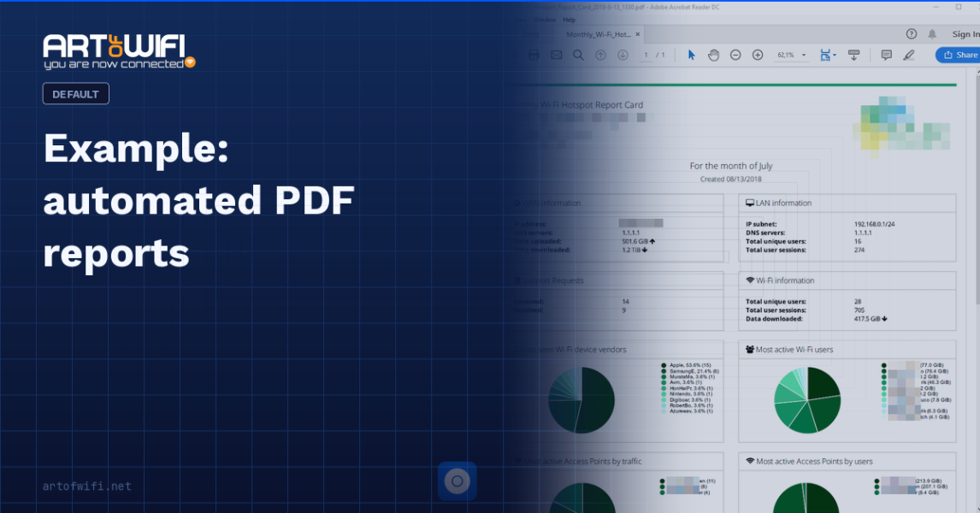Image resolution: width=980 pixels, height=513 pixels.
Task: Click the Art of WiFi logo
Action: tap(119, 51)
